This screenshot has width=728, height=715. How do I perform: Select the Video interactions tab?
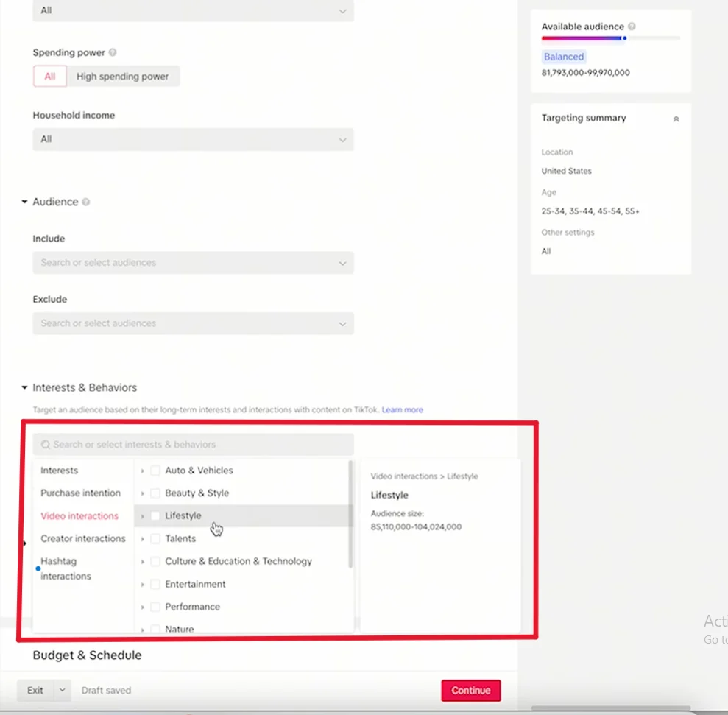pos(79,515)
